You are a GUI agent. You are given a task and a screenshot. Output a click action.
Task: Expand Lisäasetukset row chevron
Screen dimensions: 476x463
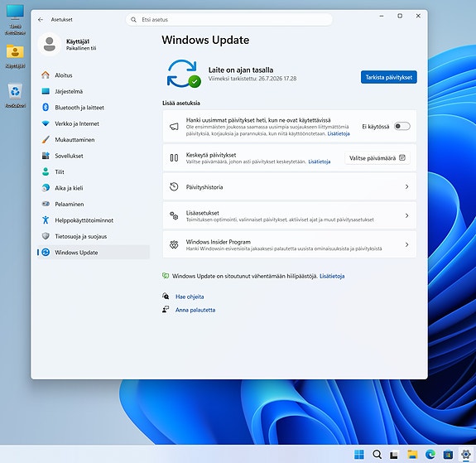tap(406, 215)
